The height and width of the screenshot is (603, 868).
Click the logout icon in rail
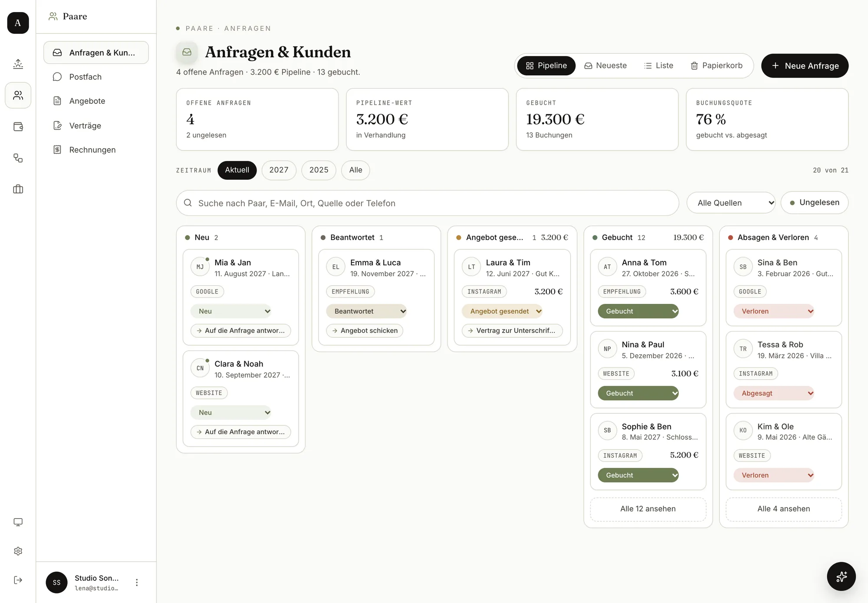pos(18,580)
